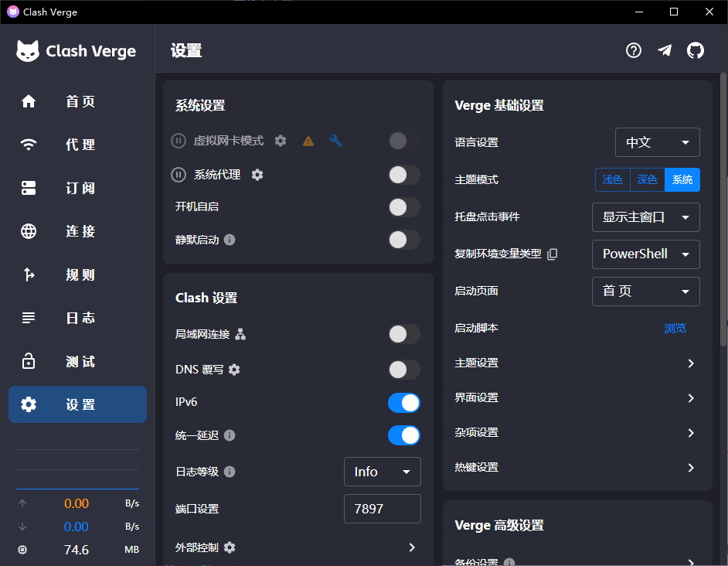728x566 pixels.
Task: Select 浅色 theme mode
Action: [612, 180]
